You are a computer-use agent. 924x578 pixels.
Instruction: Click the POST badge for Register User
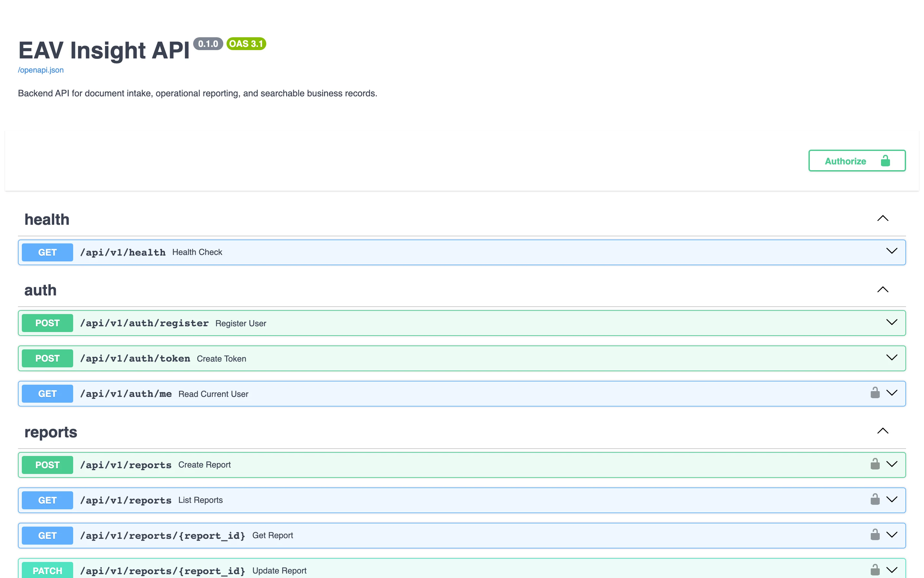pos(47,323)
